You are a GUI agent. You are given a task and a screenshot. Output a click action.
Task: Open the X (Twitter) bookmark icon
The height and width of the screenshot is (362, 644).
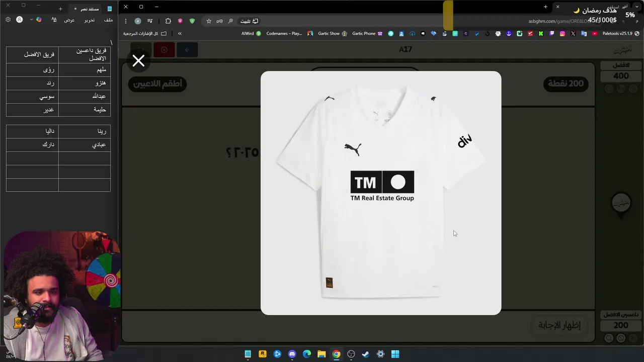tap(573, 34)
